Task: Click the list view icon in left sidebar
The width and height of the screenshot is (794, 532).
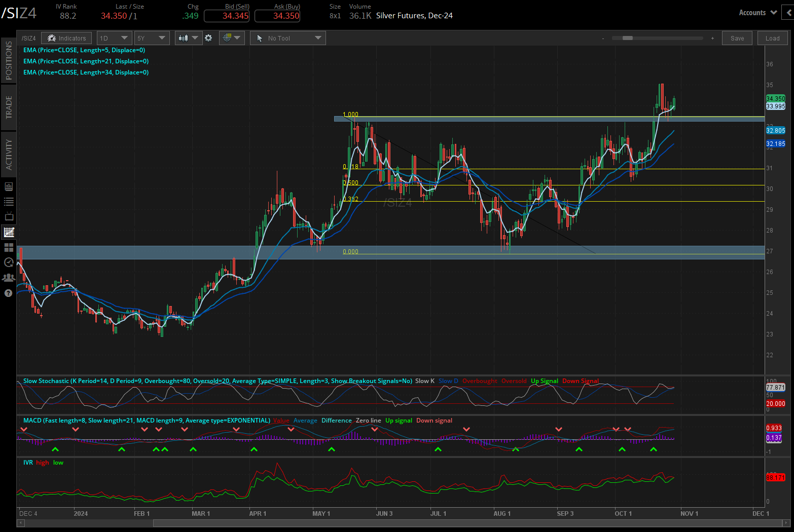Action: 9,202
